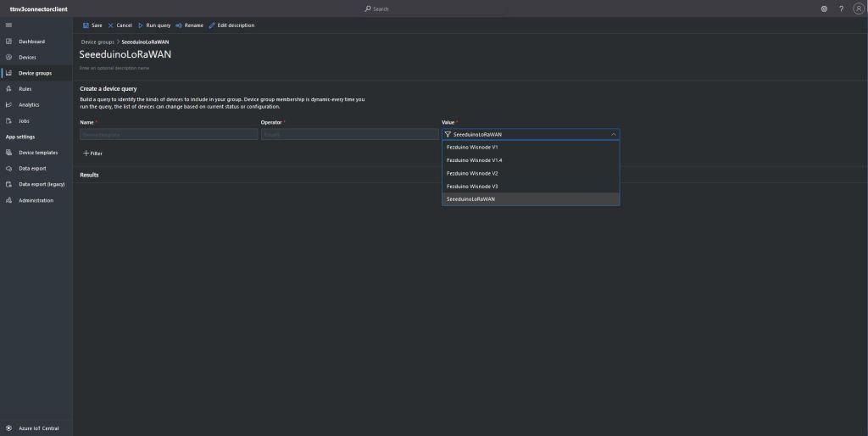Cancel the device group edits
Screen dimensions: 868x436
pyautogui.click(x=120, y=25)
